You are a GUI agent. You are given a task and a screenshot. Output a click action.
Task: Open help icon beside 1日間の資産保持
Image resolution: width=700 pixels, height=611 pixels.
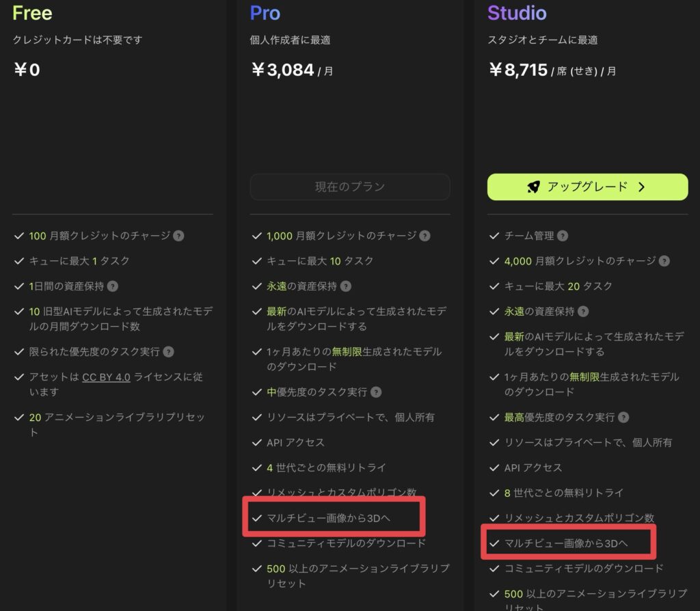(113, 286)
